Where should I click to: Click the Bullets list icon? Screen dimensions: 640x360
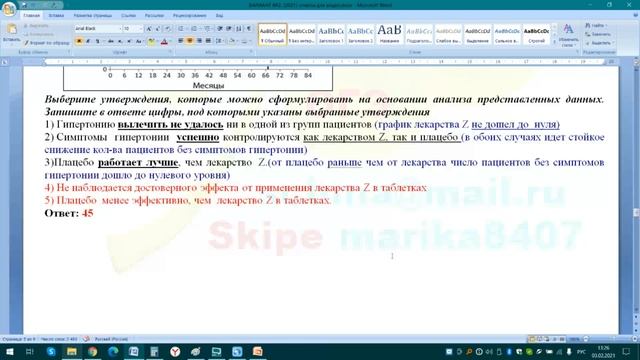181,29
